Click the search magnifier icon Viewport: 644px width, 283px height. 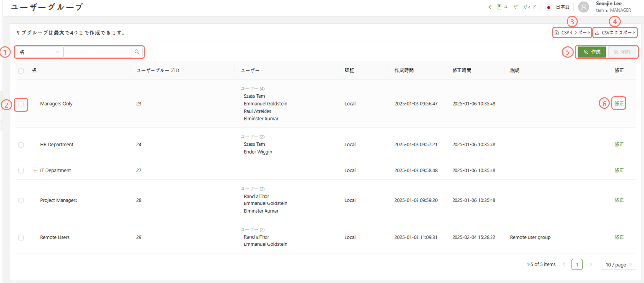(x=137, y=52)
